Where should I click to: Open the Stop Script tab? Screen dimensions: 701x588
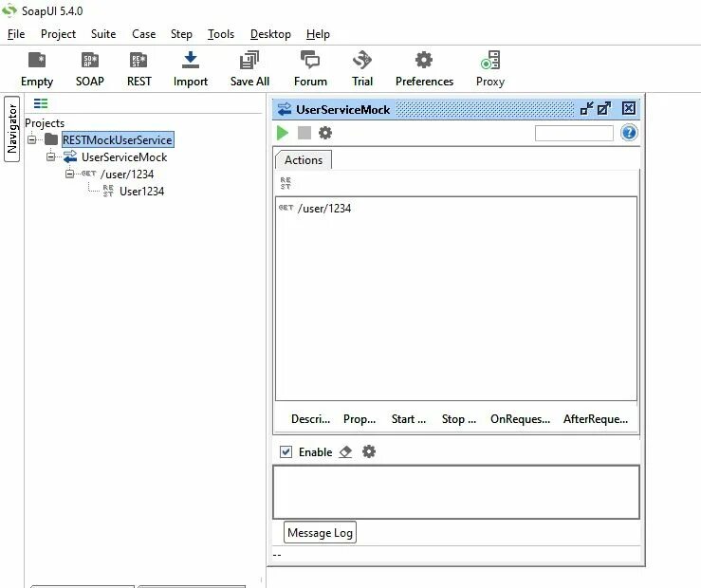pyautogui.click(x=459, y=419)
